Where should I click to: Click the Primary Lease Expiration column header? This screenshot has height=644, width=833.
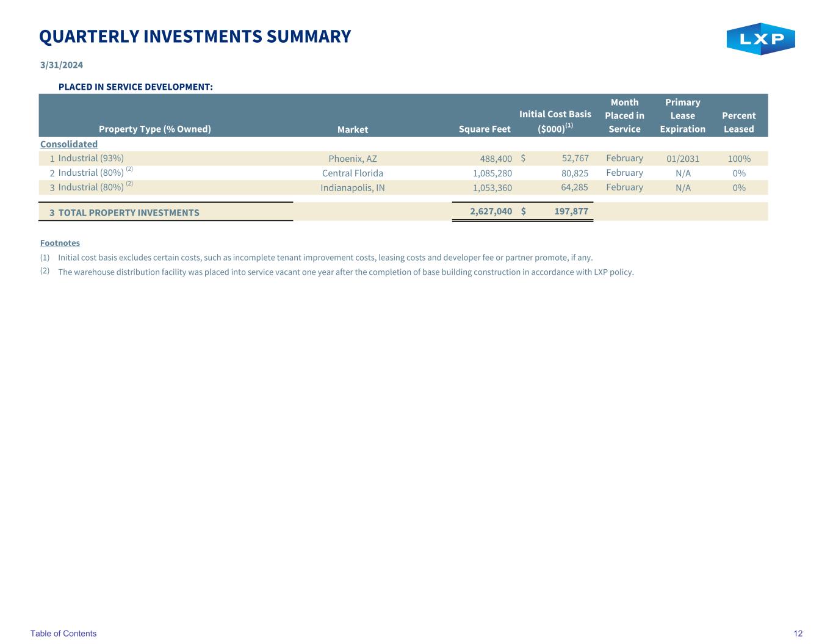[x=682, y=115]
